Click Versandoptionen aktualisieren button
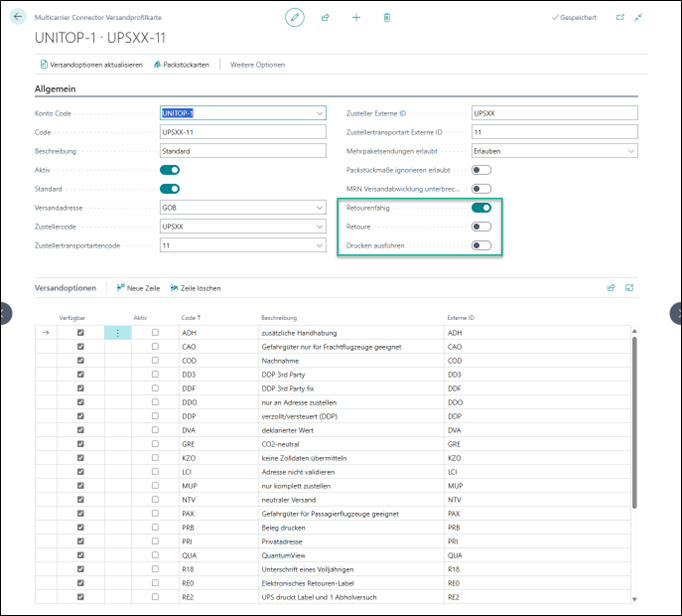The height and width of the screenshot is (616, 682). tap(90, 65)
